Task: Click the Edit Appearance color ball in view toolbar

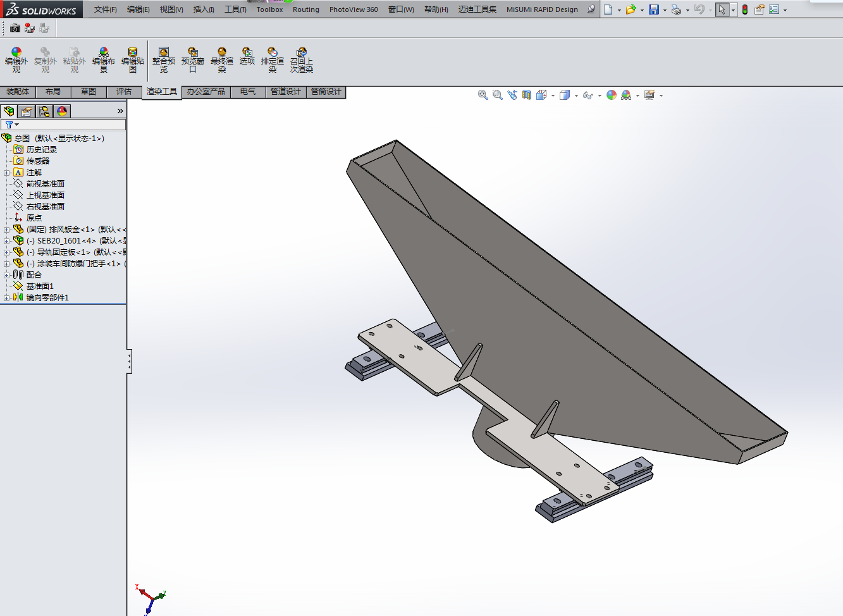Action: coord(612,95)
